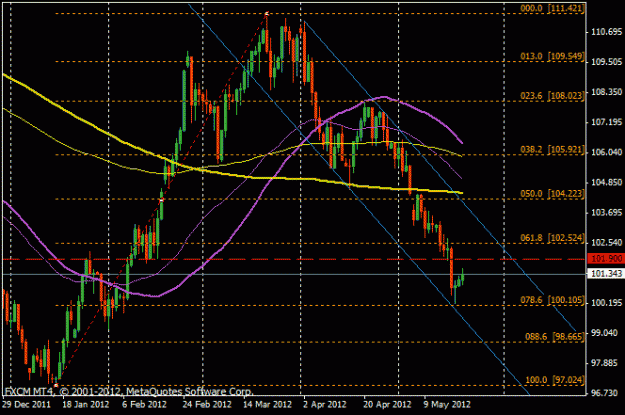The image size is (625, 415).
Task: Click the 013.0 [109.549] Fibonacci label
Action: (553, 56)
